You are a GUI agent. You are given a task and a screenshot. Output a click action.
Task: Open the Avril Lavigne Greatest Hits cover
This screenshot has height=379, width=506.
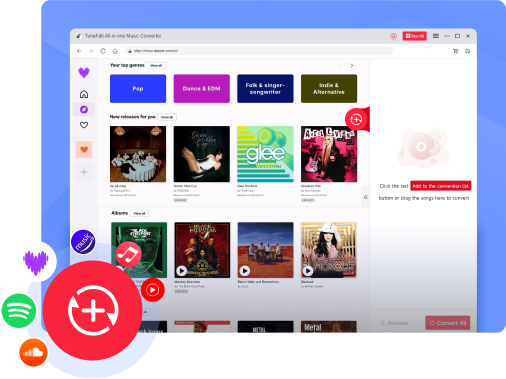pyautogui.click(x=329, y=154)
